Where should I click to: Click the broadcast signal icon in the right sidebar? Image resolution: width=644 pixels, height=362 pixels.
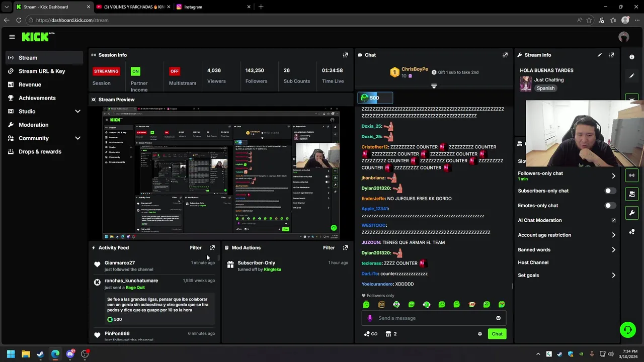pos(632,175)
